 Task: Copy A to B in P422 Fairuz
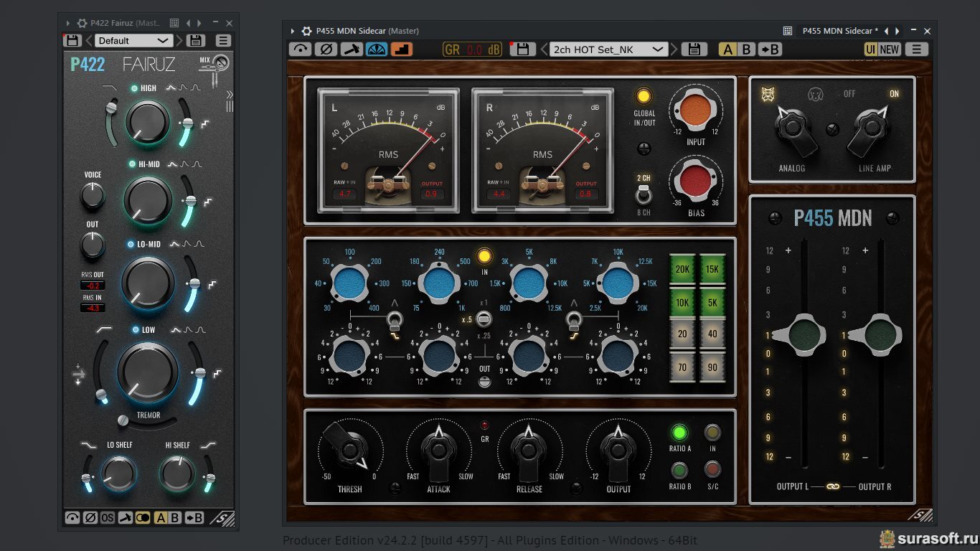194,517
